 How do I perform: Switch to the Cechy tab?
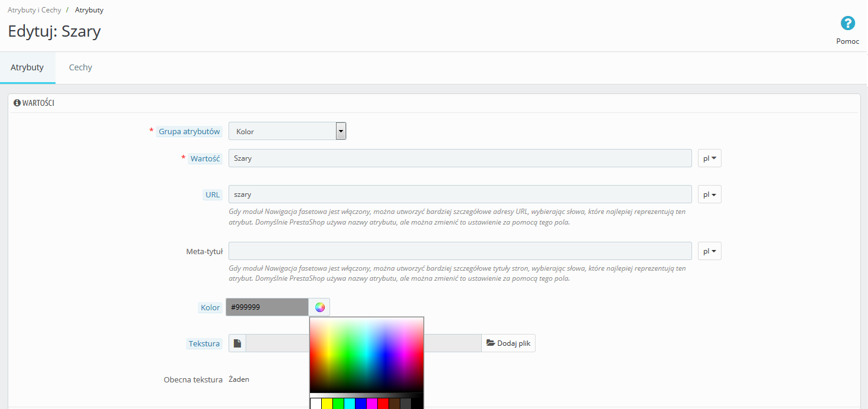pos(80,67)
